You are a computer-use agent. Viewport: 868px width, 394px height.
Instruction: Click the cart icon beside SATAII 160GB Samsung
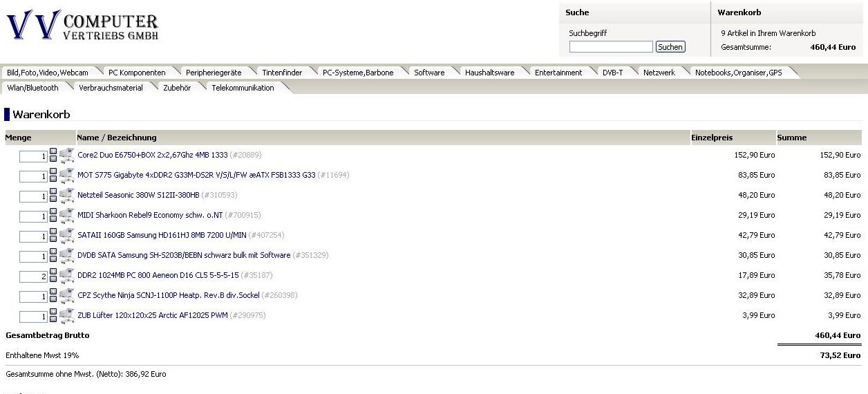[67, 236]
